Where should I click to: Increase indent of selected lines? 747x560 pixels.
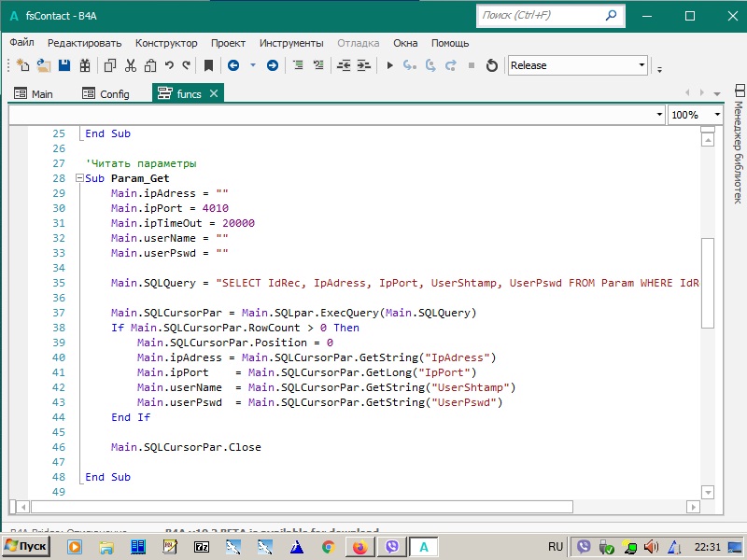click(364, 65)
